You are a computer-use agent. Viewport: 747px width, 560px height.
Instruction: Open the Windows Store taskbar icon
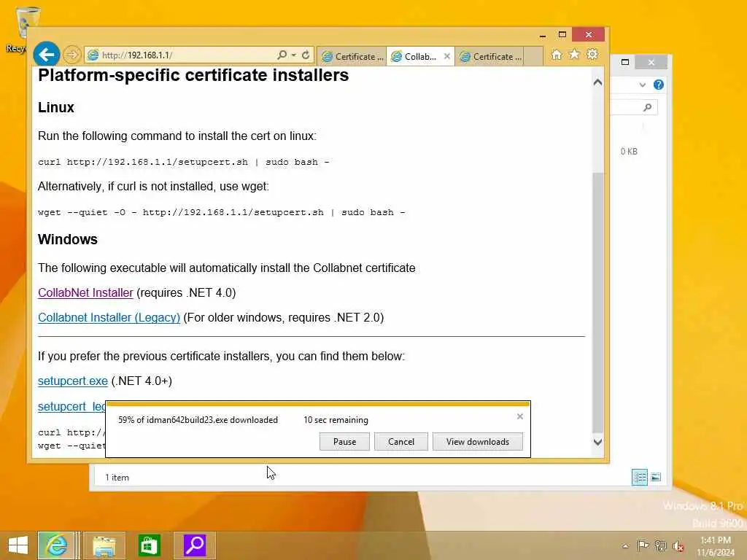149,545
